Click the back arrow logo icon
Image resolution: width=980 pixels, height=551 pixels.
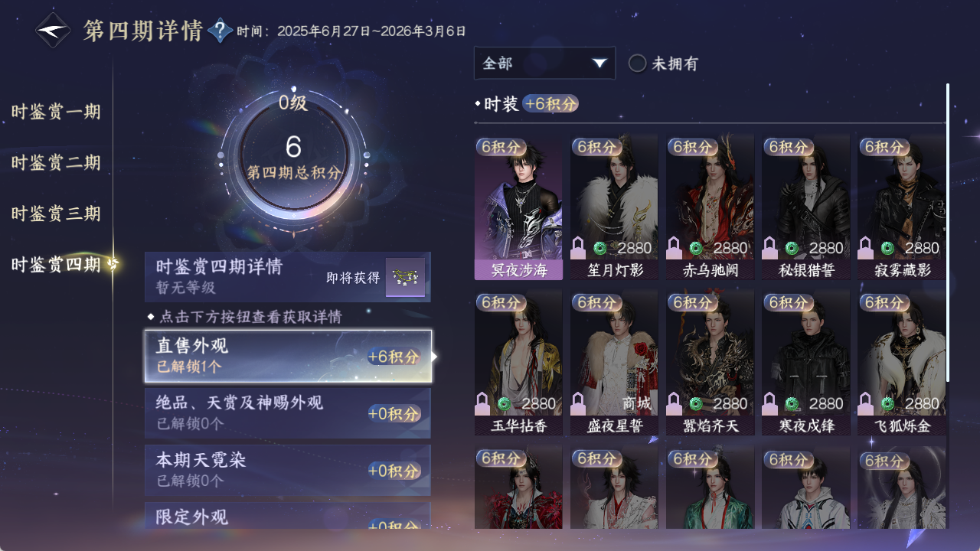pyautogui.click(x=54, y=31)
